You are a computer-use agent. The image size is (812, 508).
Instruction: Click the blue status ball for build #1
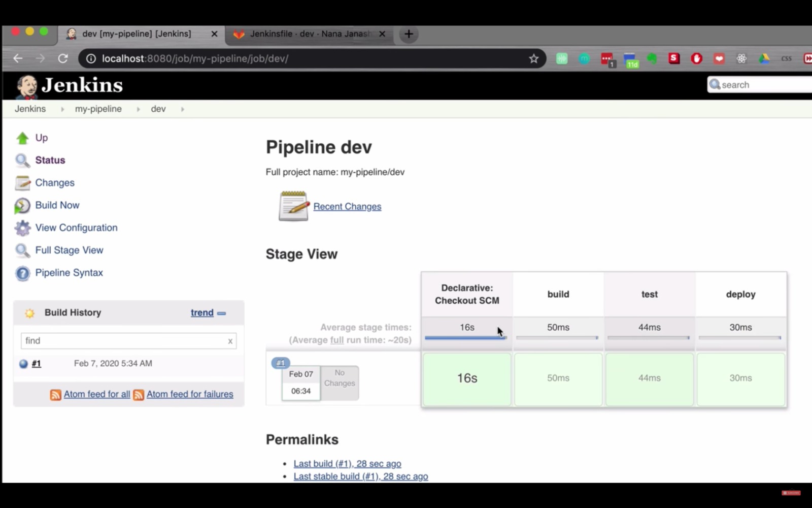point(23,364)
